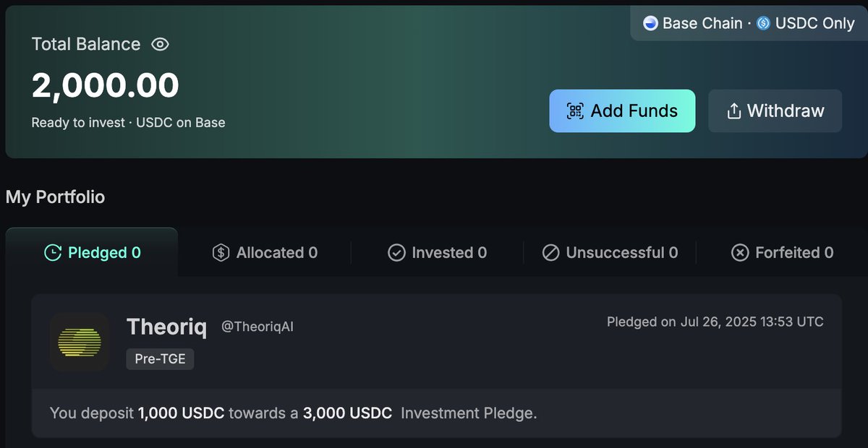
Task: Click the Theoriq project logo
Action: click(x=80, y=342)
